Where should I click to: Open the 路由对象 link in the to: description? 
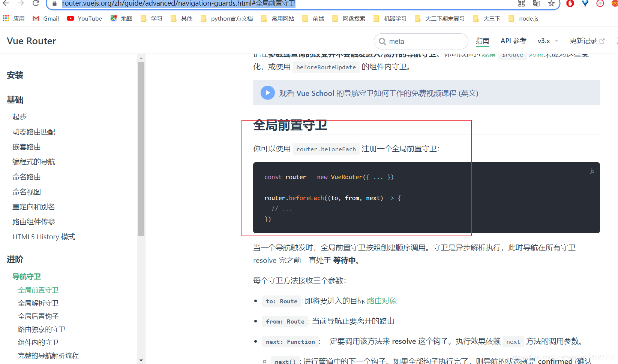[382, 300]
